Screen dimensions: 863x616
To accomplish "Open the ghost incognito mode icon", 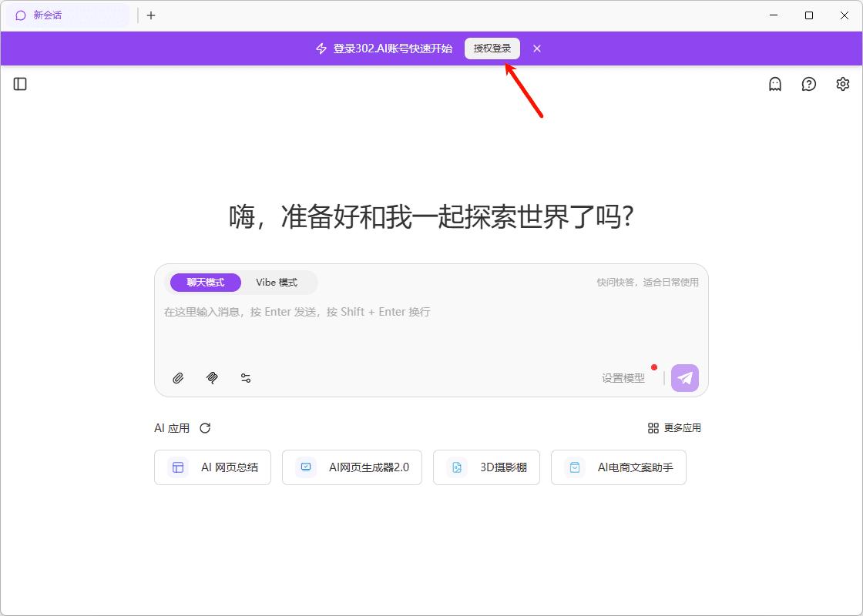I will coord(775,84).
